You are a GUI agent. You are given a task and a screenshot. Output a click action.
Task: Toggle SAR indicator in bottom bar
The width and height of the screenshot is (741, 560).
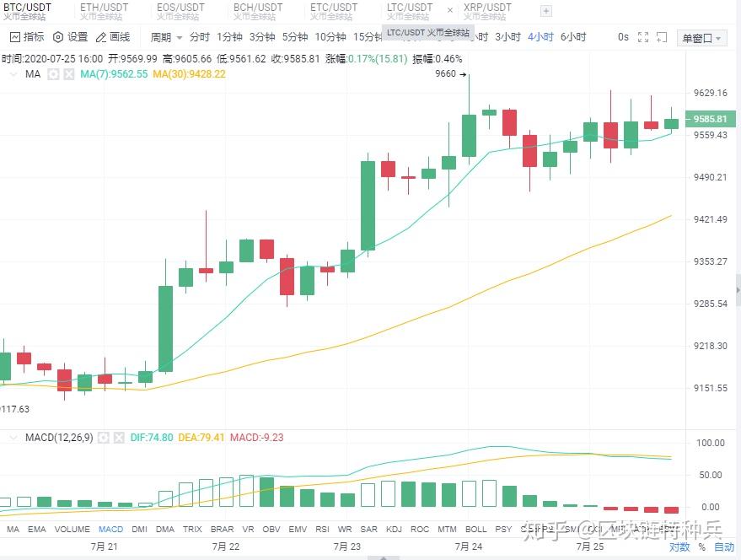[368, 530]
